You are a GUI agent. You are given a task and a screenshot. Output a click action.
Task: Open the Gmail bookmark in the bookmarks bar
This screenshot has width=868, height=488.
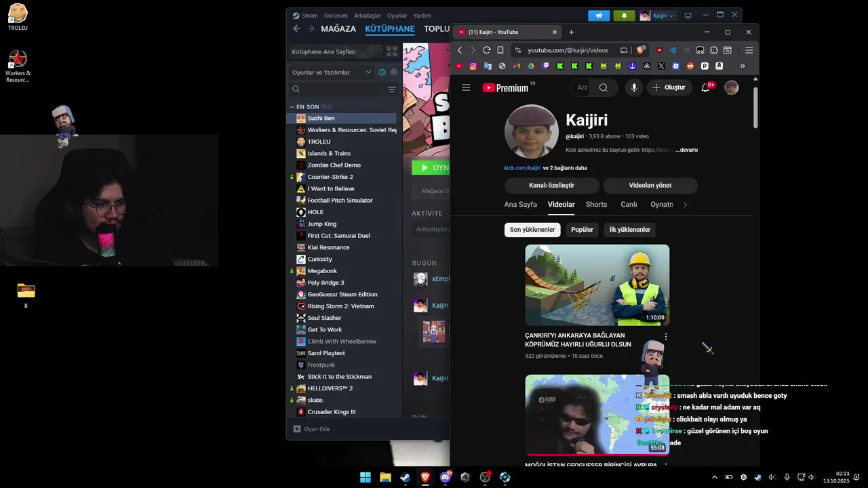pos(517,66)
